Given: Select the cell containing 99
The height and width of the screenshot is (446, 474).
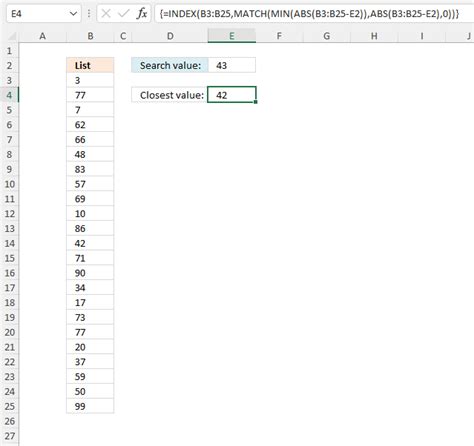Looking at the screenshot, I should tap(90, 406).
